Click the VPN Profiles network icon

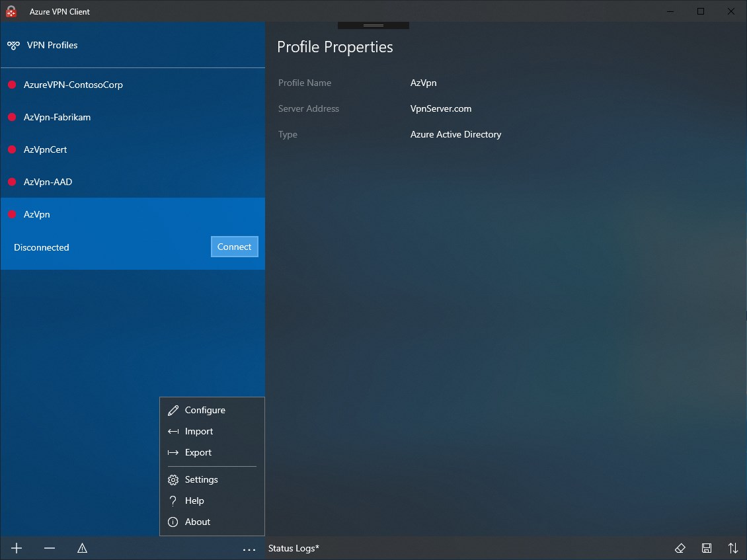tap(13, 45)
